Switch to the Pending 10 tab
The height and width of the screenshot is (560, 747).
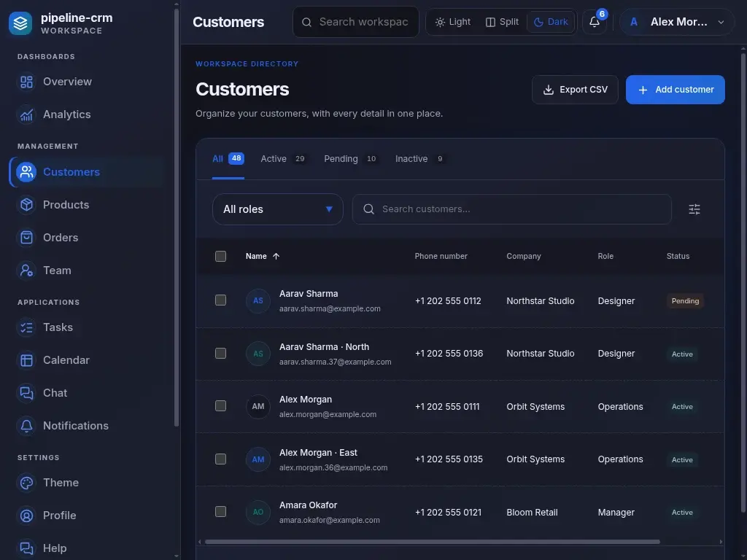[x=351, y=159]
